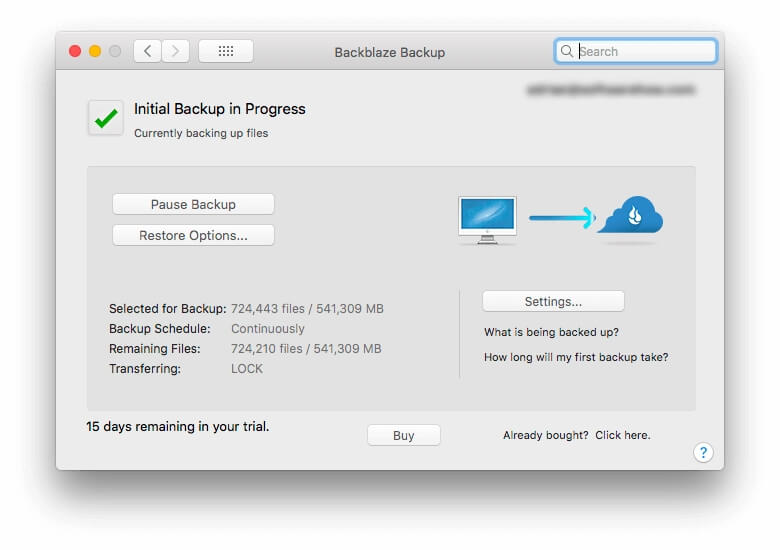Image resolution: width=780 pixels, height=550 pixels.
Task: Open 'What is being backed up?' link
Action: pyautogui.click(x=551, y=332)
